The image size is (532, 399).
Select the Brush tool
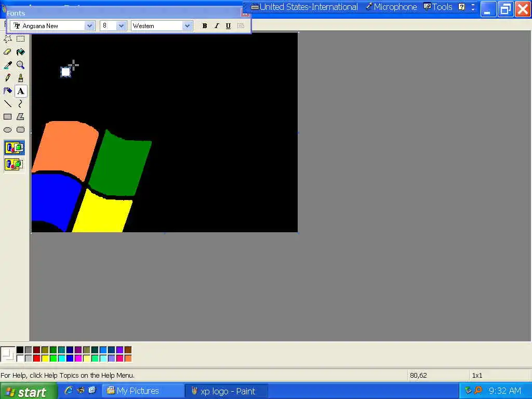20,78
